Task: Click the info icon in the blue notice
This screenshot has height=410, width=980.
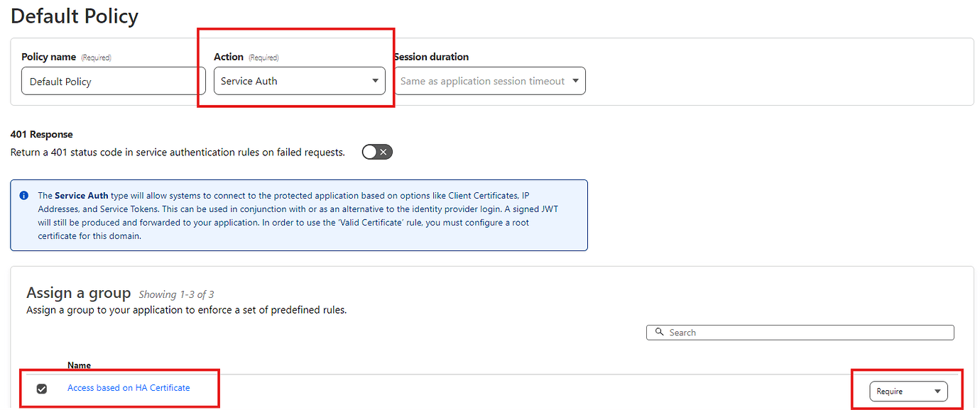Action: click(x=24, y=195)
